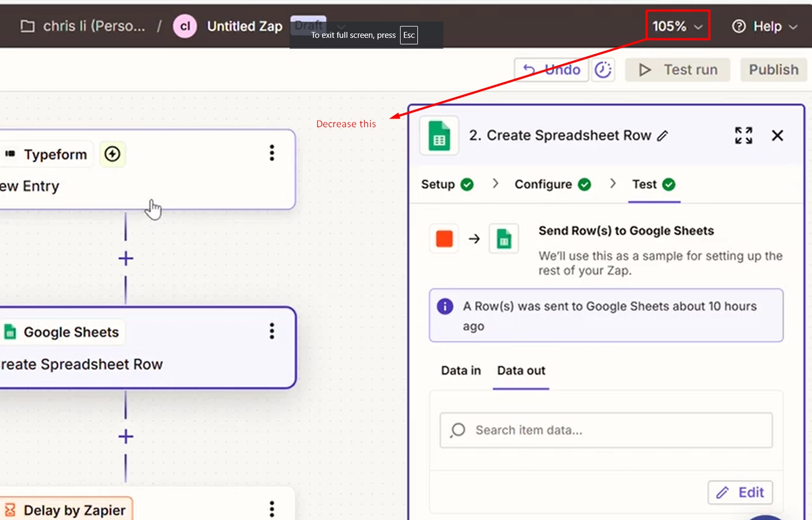The height and width of the screenshot is (520, 812).
Task: Switch to the Setup tab
Action: (447, 185)
